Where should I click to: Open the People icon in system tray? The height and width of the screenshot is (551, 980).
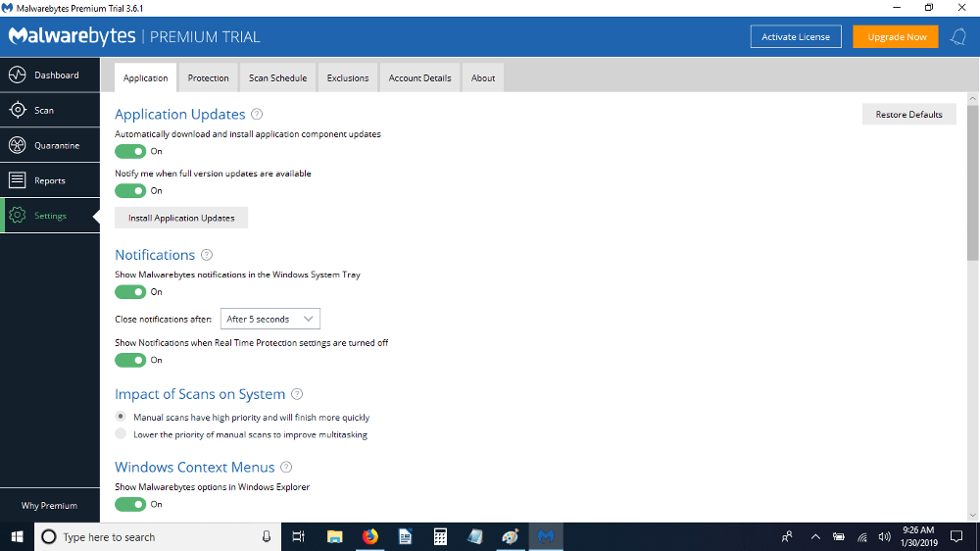coord(787,536)
